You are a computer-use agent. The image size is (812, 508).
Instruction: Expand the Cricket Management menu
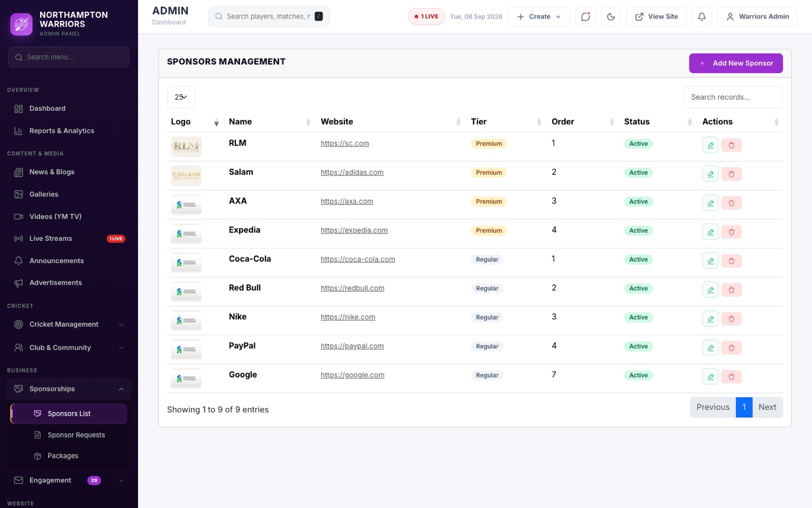(x=68, y=325)
